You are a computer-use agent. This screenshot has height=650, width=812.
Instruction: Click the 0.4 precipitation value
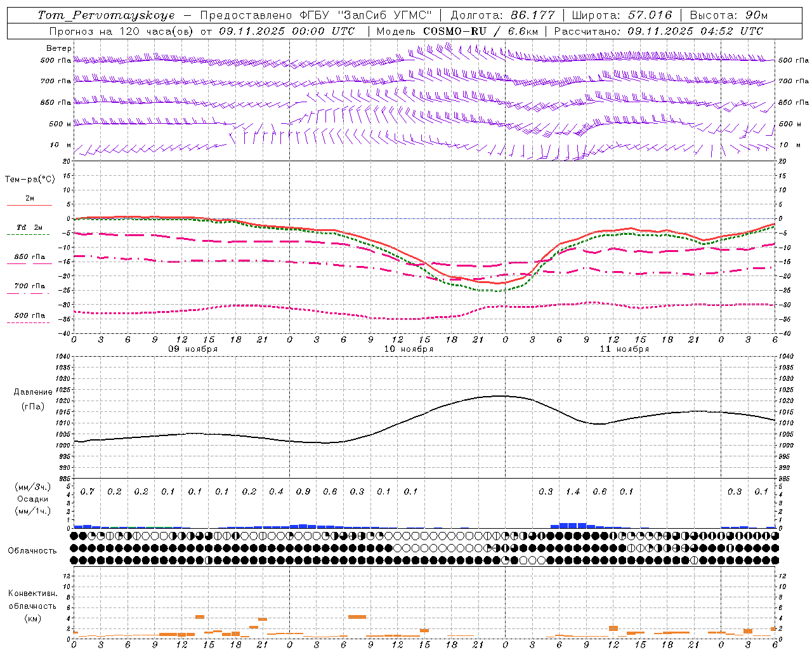(x=276, y=492)
